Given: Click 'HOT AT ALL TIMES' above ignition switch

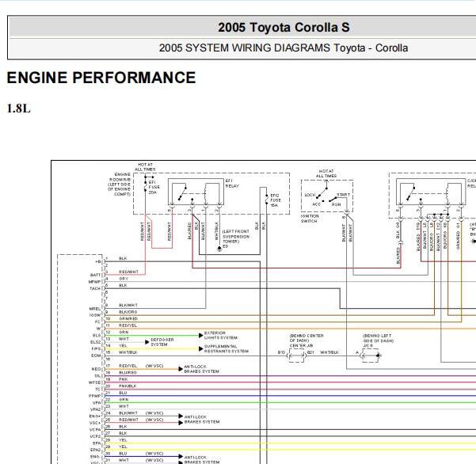Looking at the screenshot, I should point(326,173).
